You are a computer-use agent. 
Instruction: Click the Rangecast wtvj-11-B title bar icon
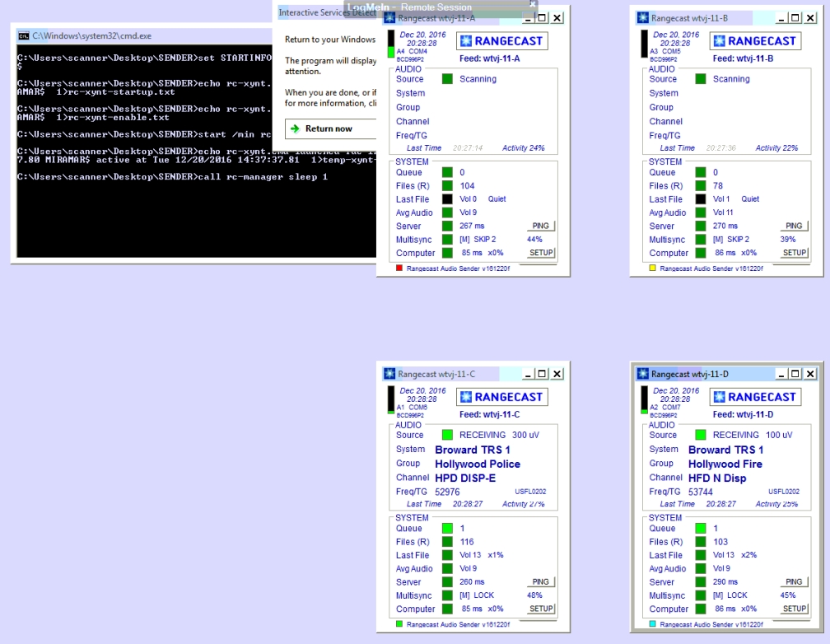pos(642,18)
